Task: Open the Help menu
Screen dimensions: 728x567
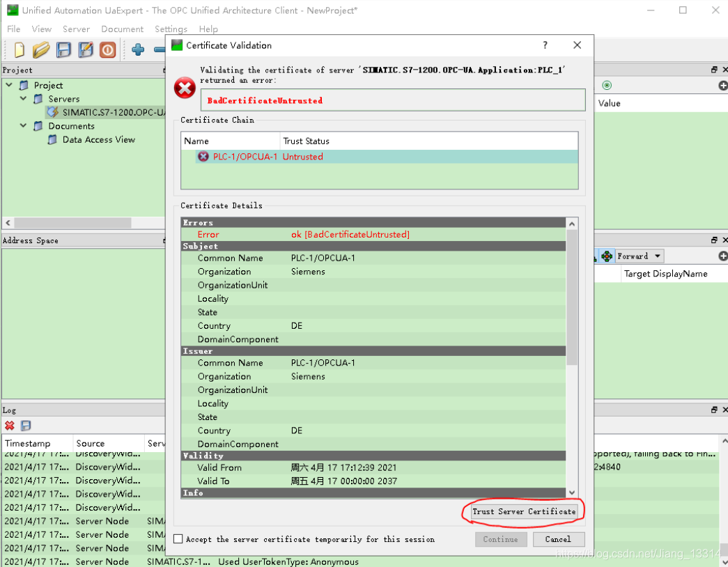Action: click(x=208, y=29)
